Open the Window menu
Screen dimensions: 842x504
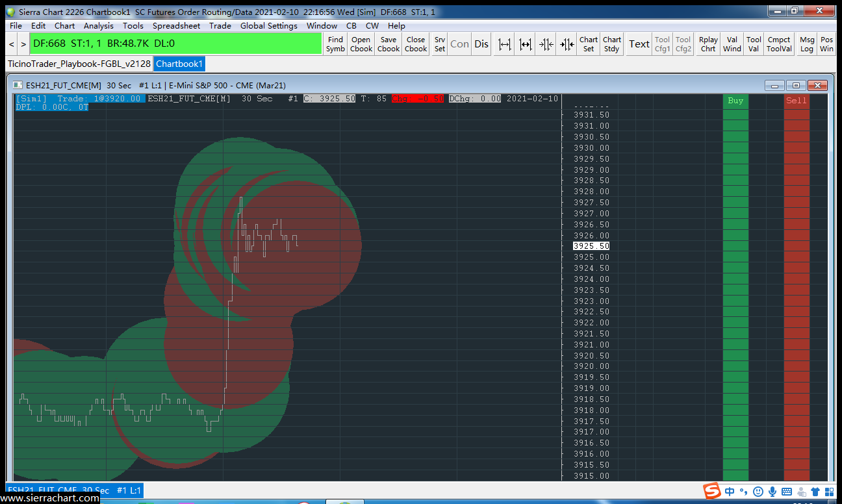(x=322, y=26)
